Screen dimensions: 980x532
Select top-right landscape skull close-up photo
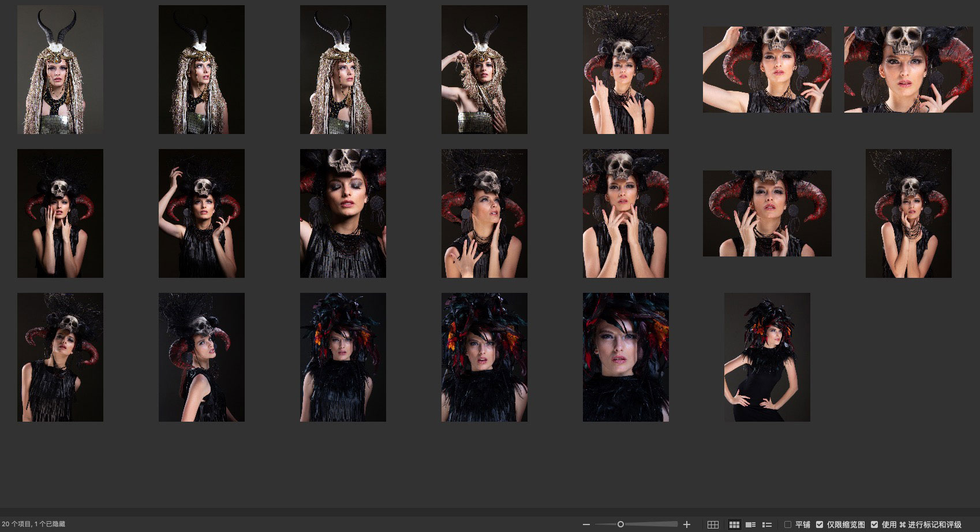pos(908,69)
